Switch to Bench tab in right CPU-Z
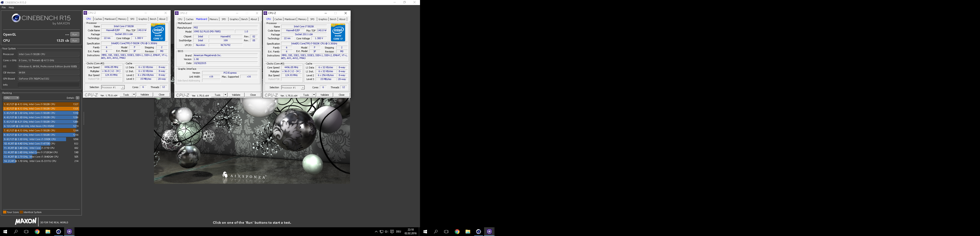Viewport: 980px width, 236px height. [x=333, y=19]
